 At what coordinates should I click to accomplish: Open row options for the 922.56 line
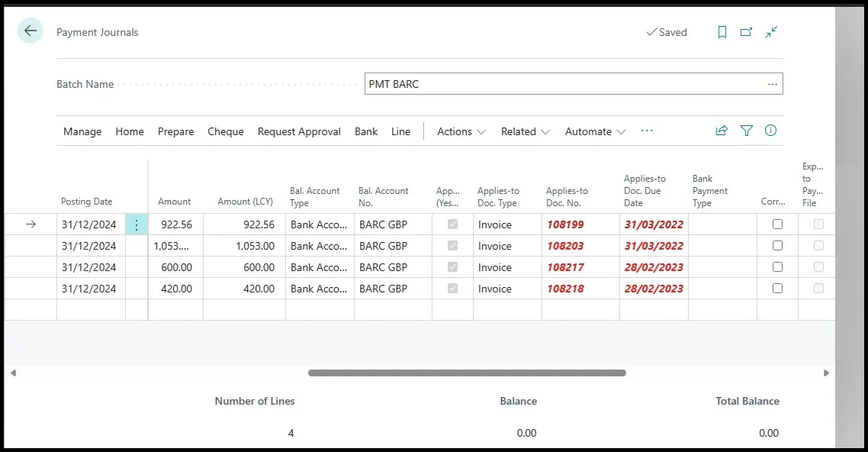point(137,224)
